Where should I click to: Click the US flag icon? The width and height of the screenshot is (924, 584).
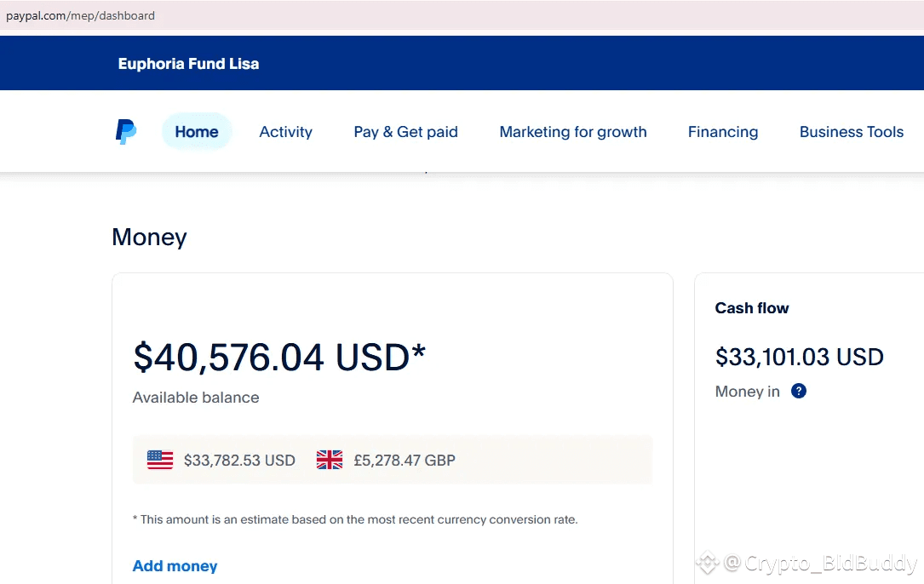160,461
